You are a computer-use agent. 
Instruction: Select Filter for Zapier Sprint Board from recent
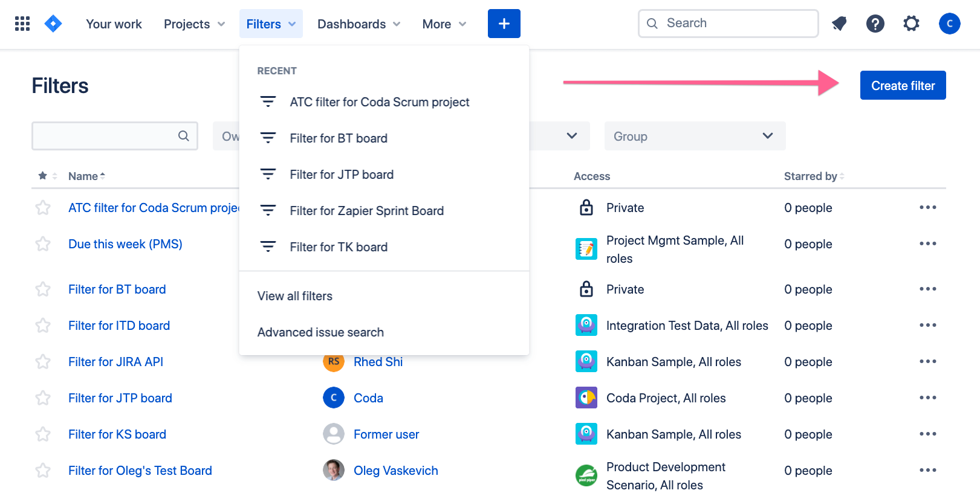click(x=366, y=211)
